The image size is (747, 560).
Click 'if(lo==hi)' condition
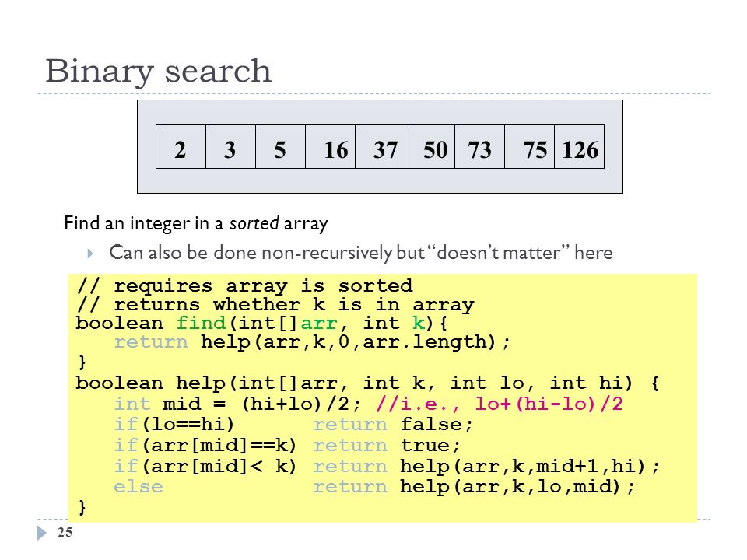(x=174, y=425)
